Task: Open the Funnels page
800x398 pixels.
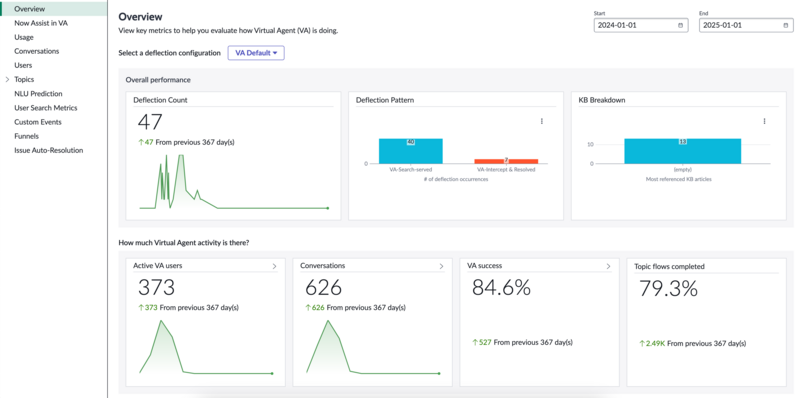Action: pos(27,136)
